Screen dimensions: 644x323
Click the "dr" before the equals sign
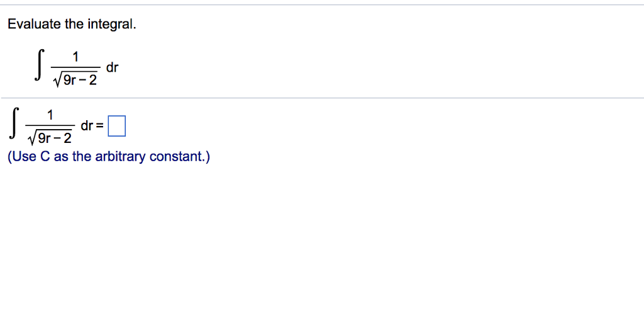tap(87, 125)
